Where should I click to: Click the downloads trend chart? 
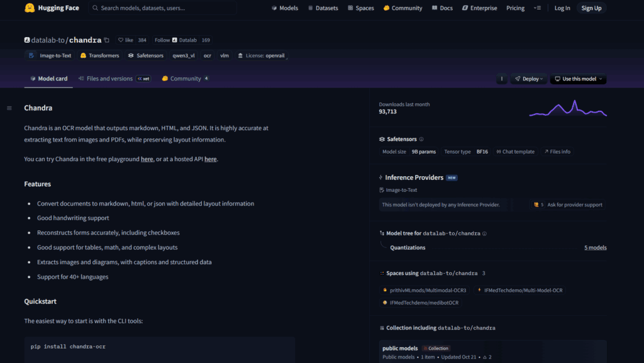(568, 108)
